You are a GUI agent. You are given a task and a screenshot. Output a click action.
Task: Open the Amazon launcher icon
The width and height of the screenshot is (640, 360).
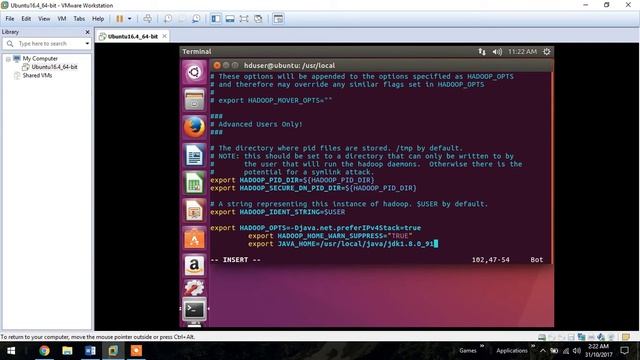point(194,266)
